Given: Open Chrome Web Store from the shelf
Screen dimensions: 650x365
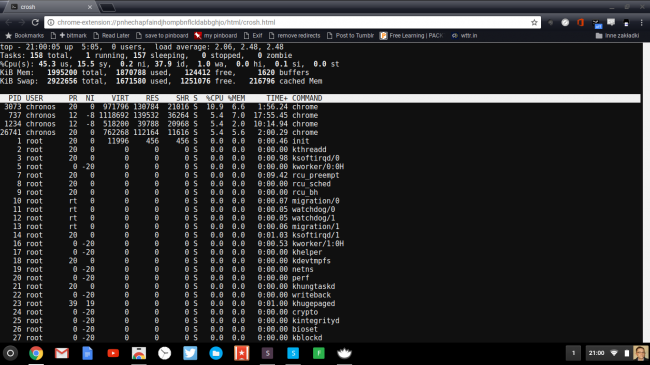Looking at the screenshot, I should pyautogui.click(x=139, y=353).
